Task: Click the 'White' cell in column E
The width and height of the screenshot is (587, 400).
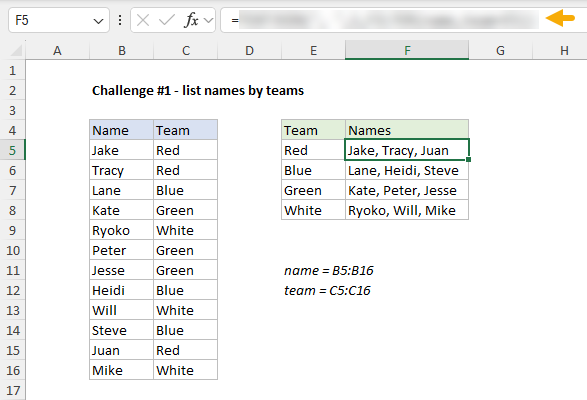Action: click(x=313, y=210)
